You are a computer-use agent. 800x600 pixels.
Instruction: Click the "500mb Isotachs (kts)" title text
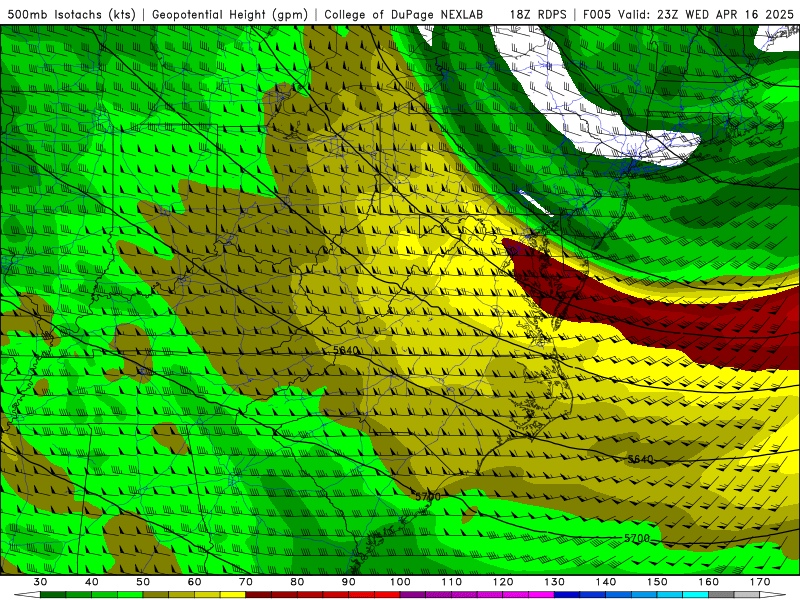71,14
